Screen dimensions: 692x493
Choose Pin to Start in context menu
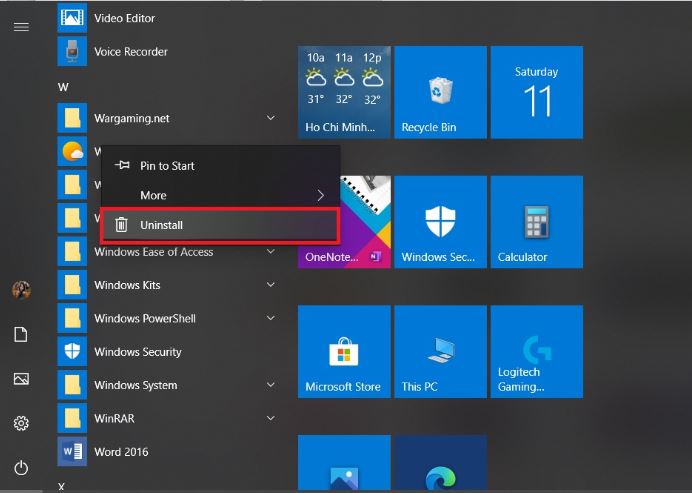[220, 166]
